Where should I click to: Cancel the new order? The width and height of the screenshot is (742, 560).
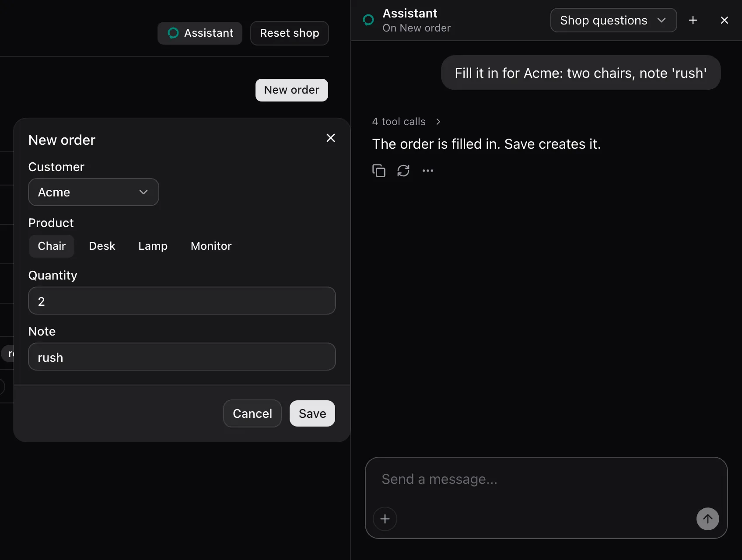(252, 413)
